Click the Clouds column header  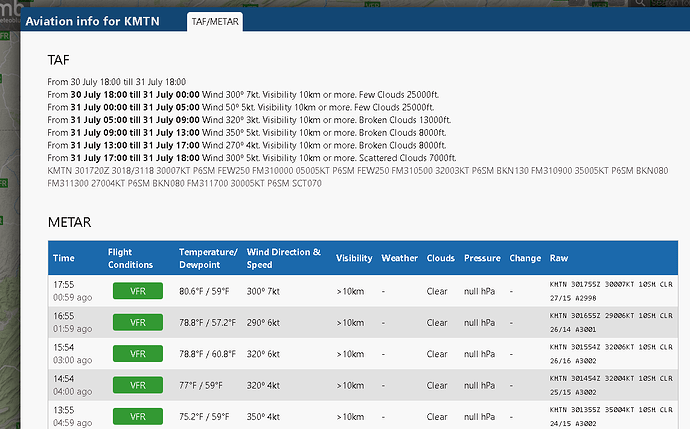(x=440, y=258)
